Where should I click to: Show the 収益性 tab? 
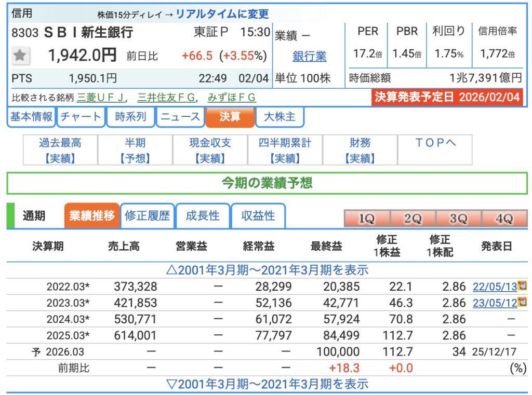pos(258,216)
